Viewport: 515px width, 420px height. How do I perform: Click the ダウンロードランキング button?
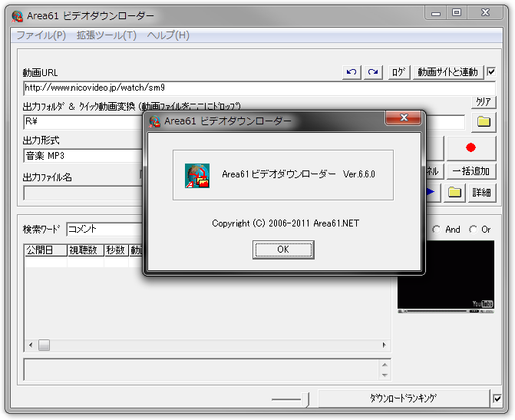tap(404, 399)
